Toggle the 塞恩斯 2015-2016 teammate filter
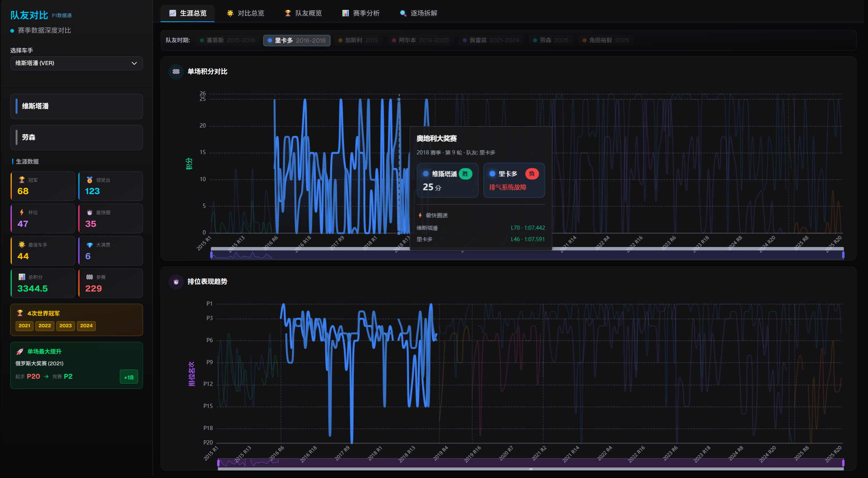Viewport: 868px width, 478px height. point(227,40)
